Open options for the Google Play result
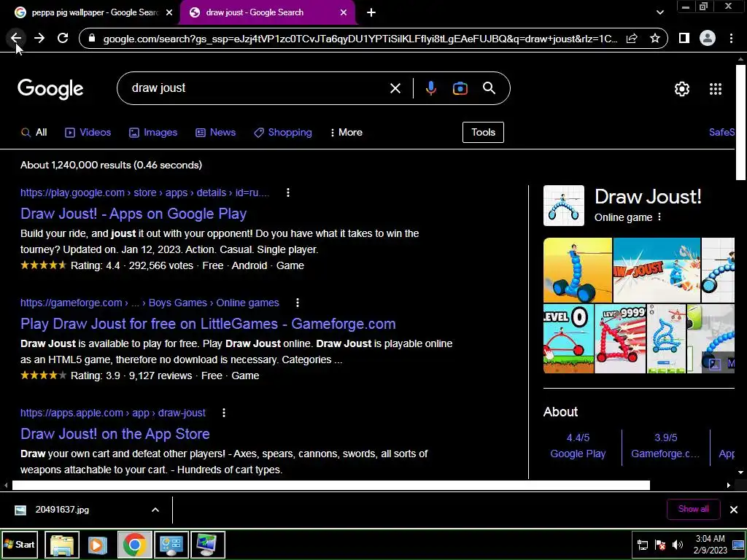This screenshot has width=747, height=560. pyautogui.click(x=287, y=192)
